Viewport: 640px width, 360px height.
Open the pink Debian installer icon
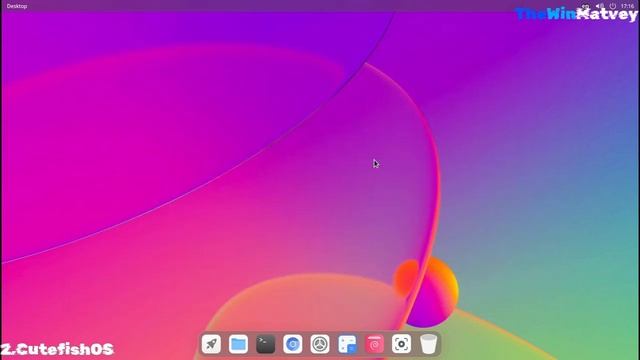[374, 344]
